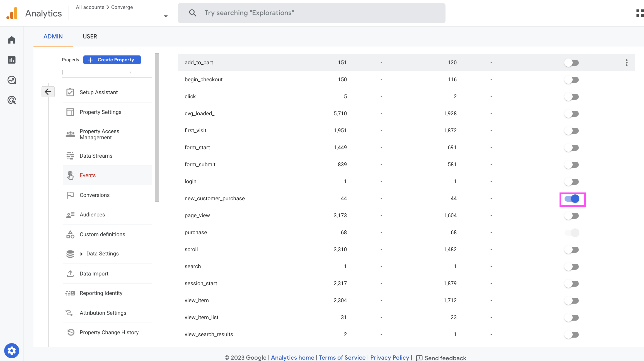This screenshot has height=361, width=644.
Task: Click the property column scrollbar
Action: [157, 127]
